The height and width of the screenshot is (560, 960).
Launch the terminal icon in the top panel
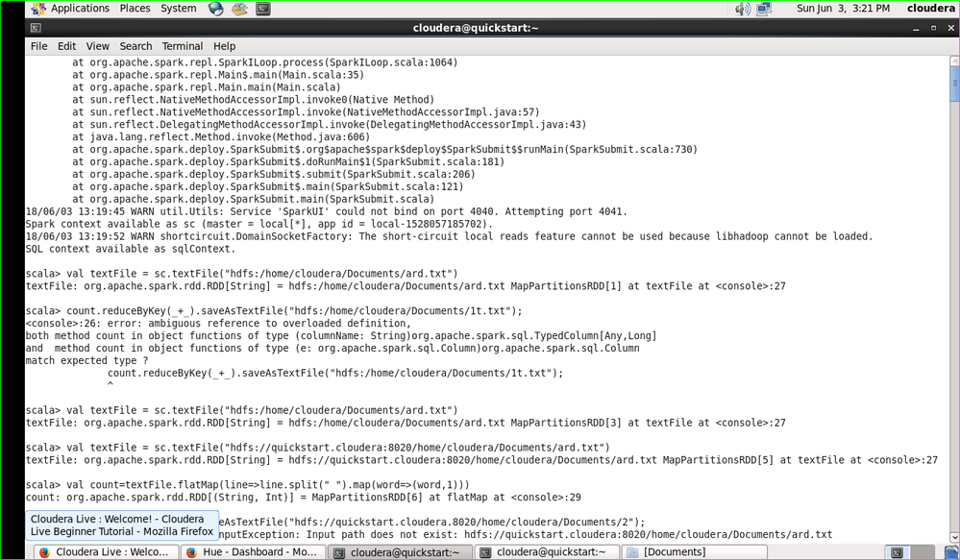[263, 9]
